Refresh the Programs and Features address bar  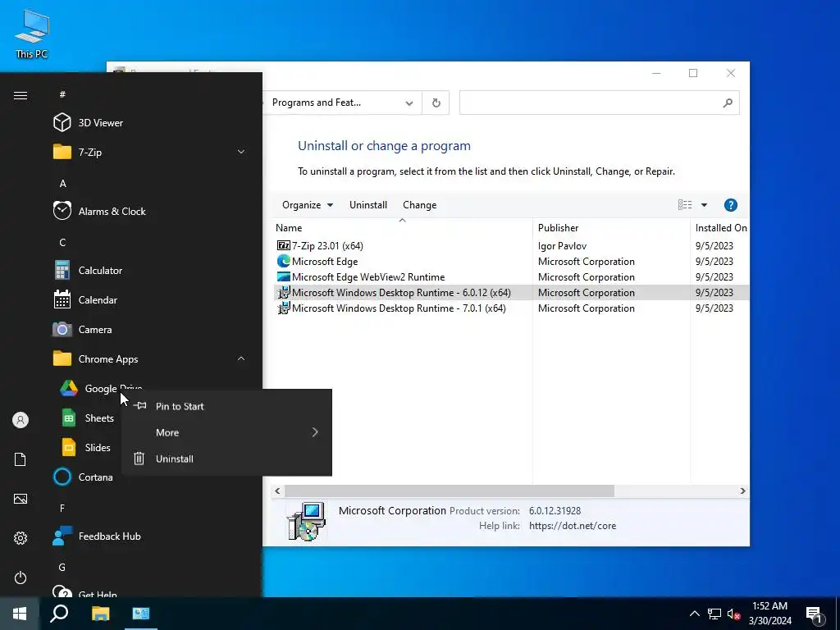click(x=436, y=103)
